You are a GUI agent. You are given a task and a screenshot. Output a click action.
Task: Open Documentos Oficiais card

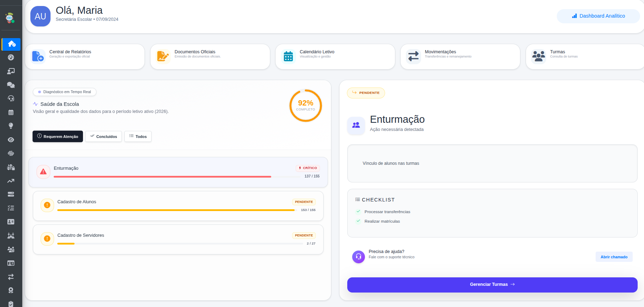(x=210, y=56)
